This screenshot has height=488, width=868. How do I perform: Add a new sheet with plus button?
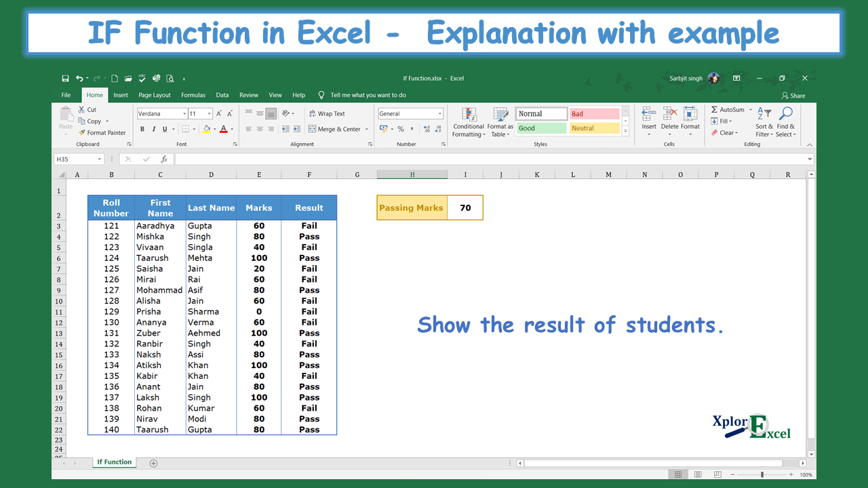click(x=153, y=463)
